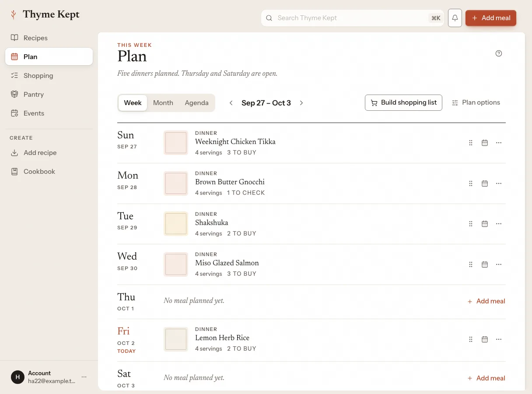Click calendar icon for Lemon Herb Rice
This screenshot has height=394, width=532.
(485, 339)
